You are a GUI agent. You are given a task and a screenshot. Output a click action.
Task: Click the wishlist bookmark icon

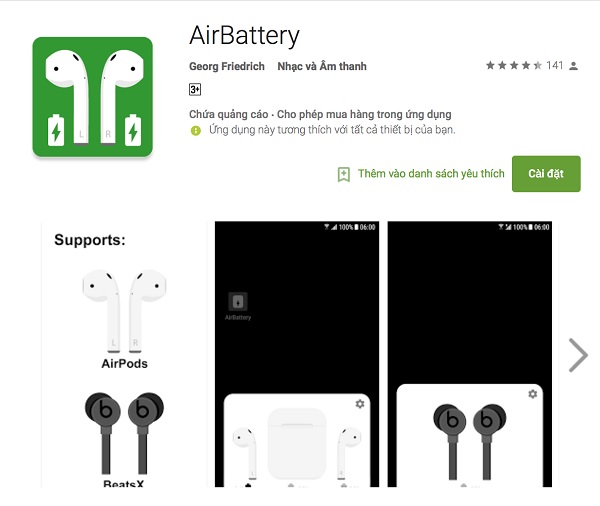click(344, 174)
